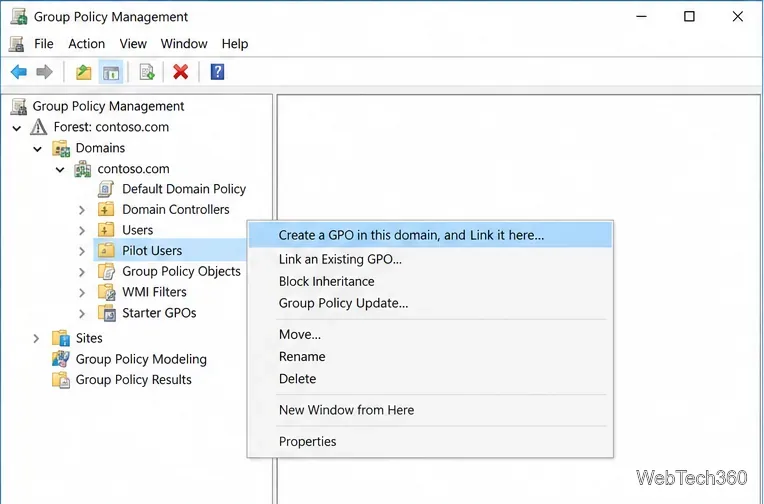764x504 pixels.
Task: Expand the Pilot Users node
Action: 82,251
